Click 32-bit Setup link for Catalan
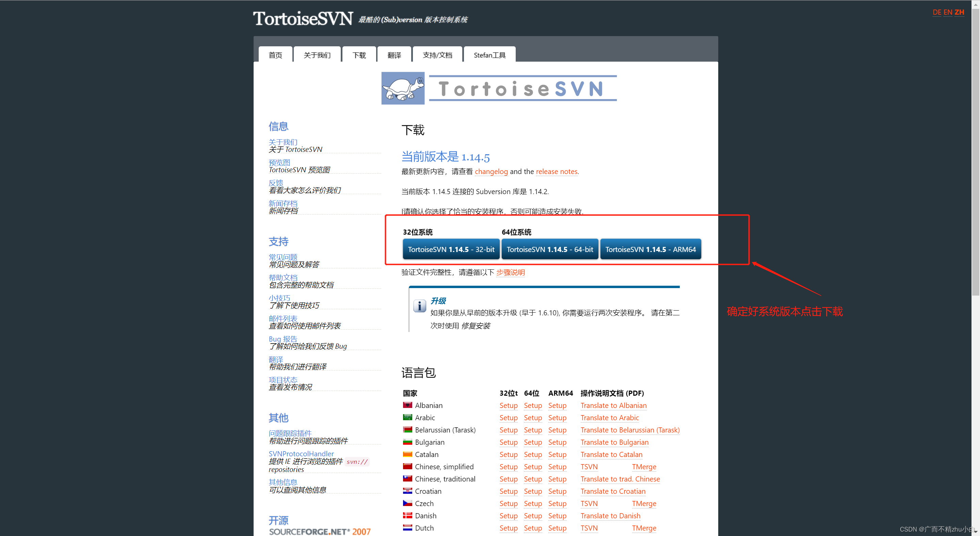The width and height of the screenshot is (980, 536). (x=508, y=454)
